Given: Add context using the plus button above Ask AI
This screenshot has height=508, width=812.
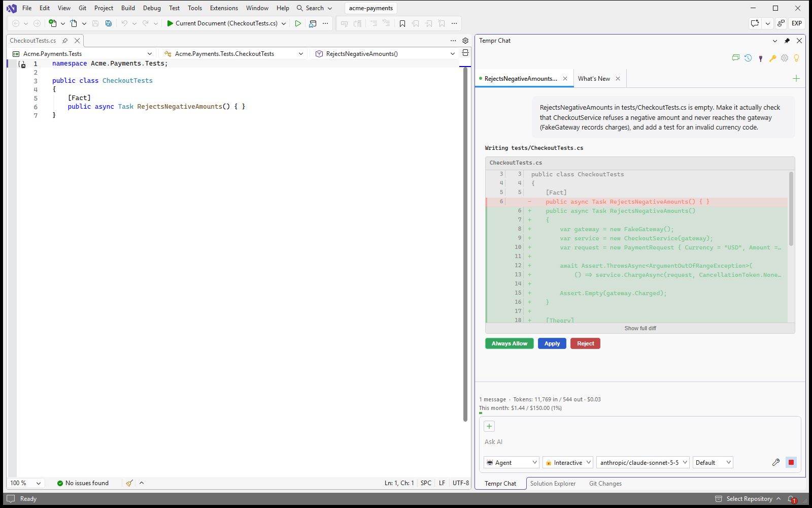Looking at the screenshot, I should 489,426.
